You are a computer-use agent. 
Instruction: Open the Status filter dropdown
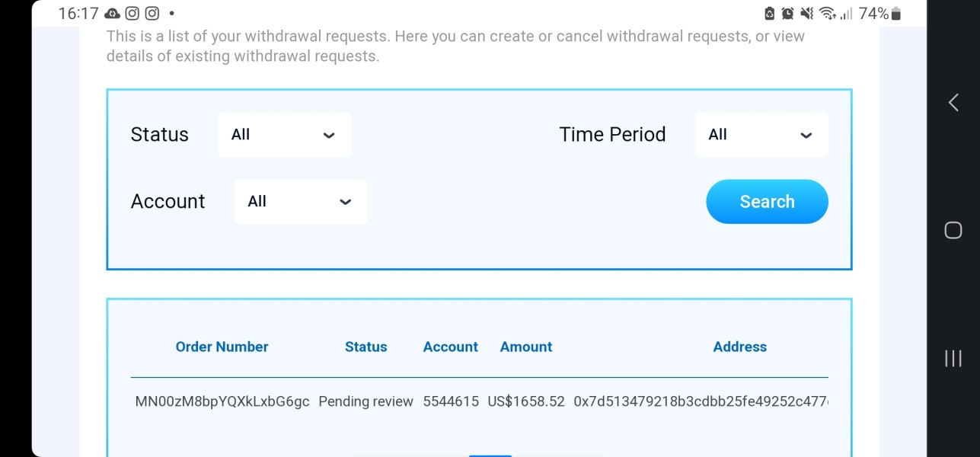pos(284,135)
